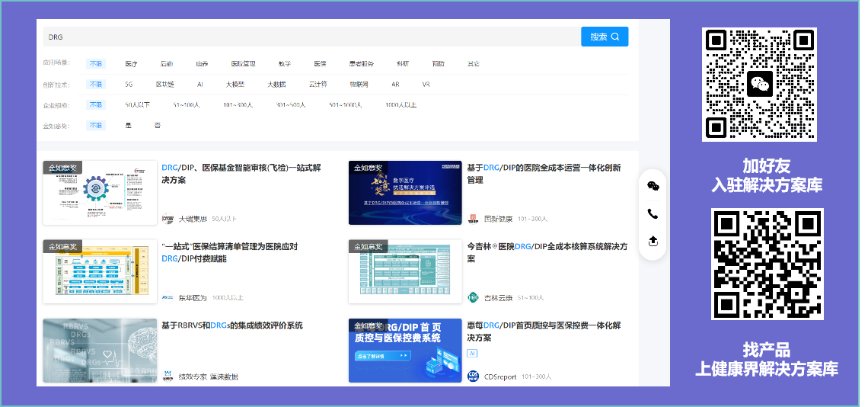Filter by 医保 application scenario
The width and height of the screenshot is (868, 407).
320,64
